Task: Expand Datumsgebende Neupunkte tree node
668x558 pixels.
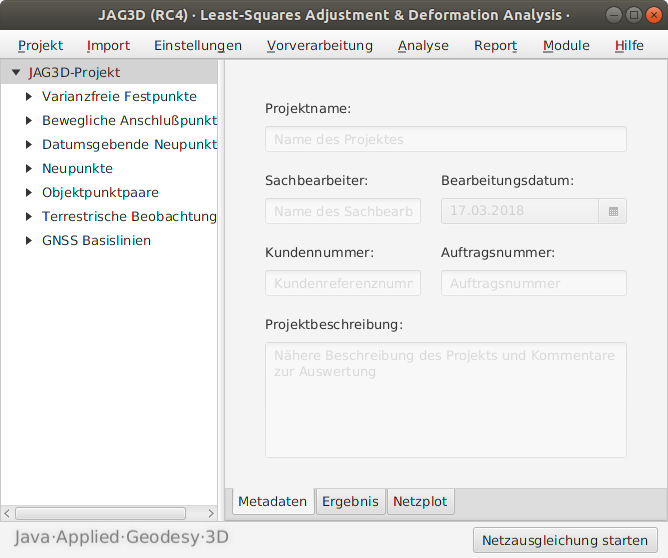Action: pos(29,144)
